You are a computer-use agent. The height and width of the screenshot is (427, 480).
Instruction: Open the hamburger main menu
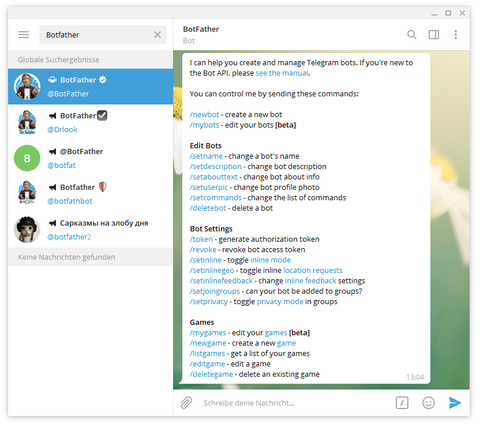click(24, 35)
